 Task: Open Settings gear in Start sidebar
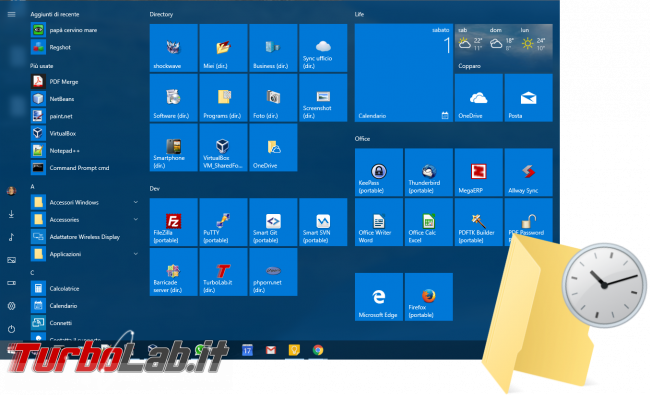(12, 306)
